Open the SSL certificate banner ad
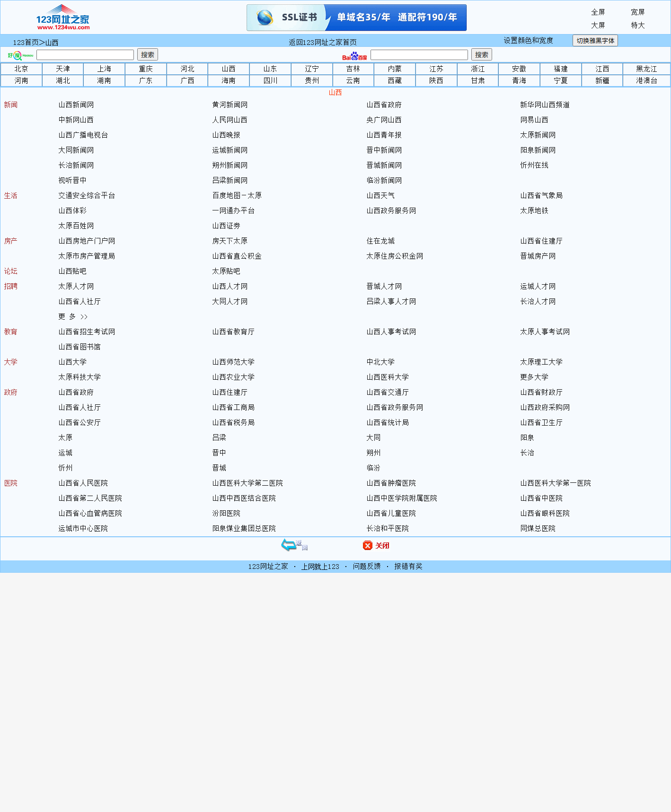Screen dimensions: 671x812 (356, 17)
